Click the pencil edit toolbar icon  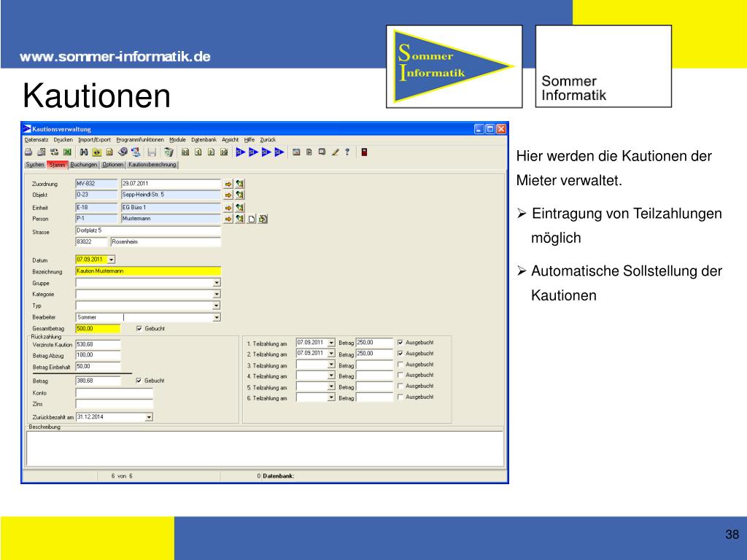tap(335, 152)
